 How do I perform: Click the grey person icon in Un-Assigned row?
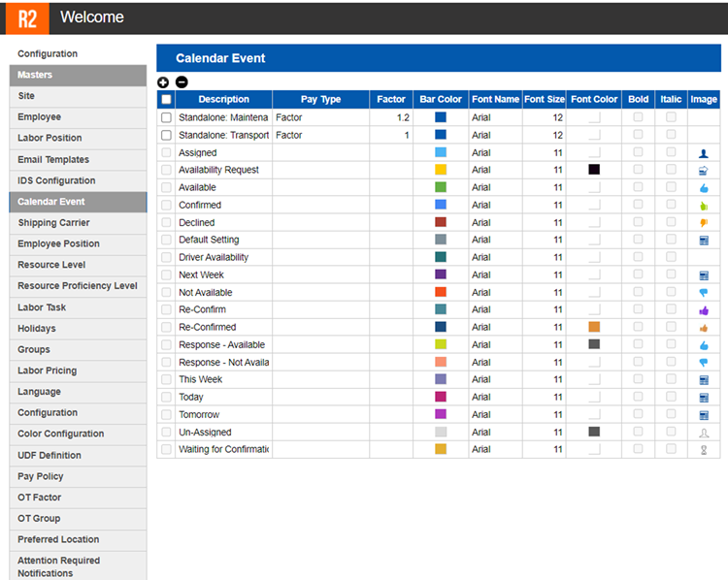[704, 433]
